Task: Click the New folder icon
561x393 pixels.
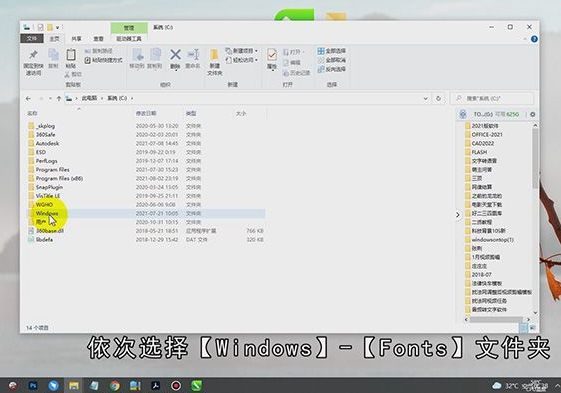Action: [215, 55]
